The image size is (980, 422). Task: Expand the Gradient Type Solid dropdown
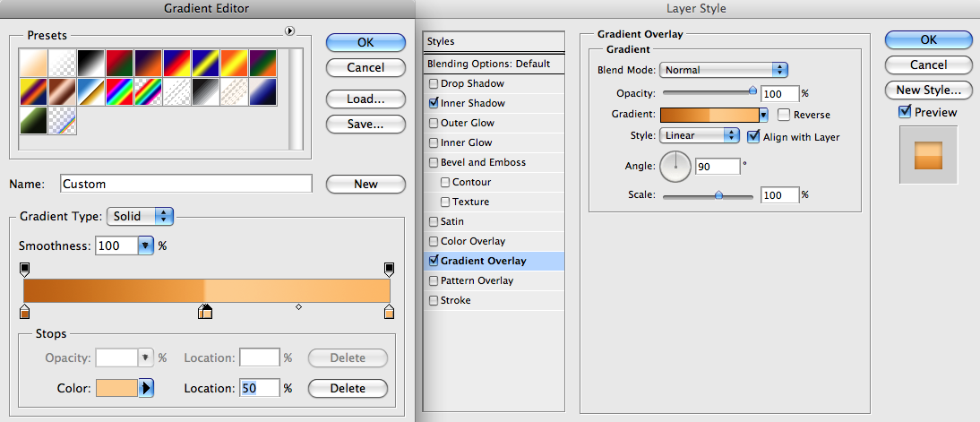point(140,217)
